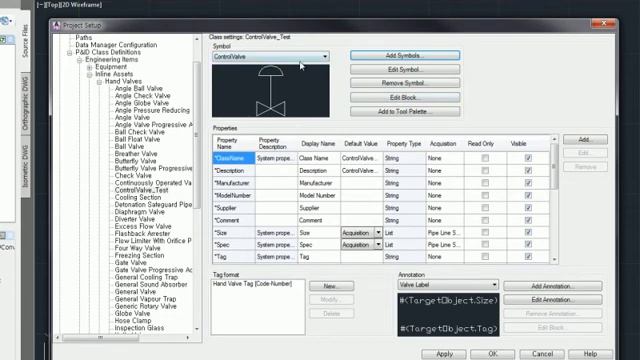This screenshot has width=640, height=360.
Task: Toggle Read Only checkbox for Description row
Action: coord(485,171)
